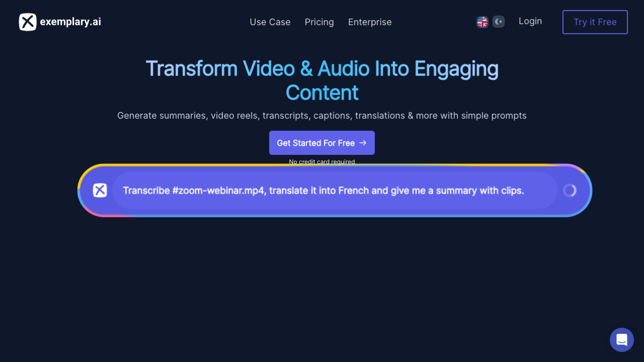Image resolution: width=644 pixels, height=362 pixels.
Task: Click the arrow in Get Started button
Action: 363,143
